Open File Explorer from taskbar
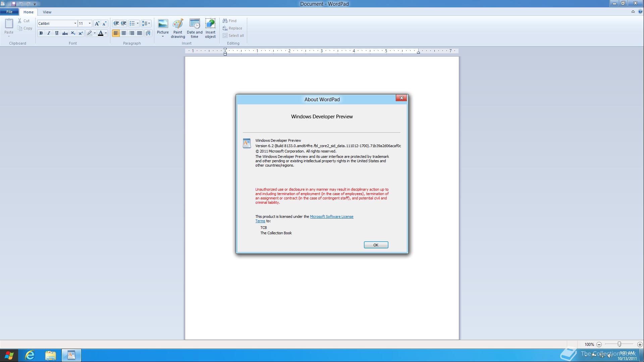 coord(51,355)
